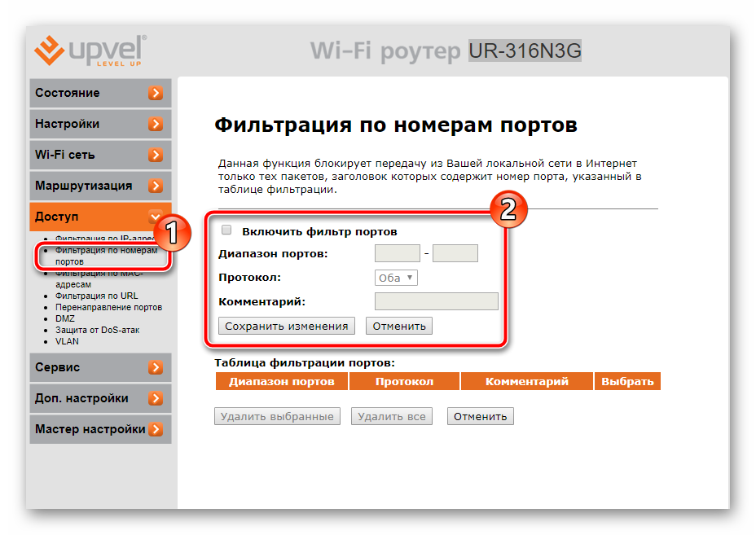Click Удалить все button
The height and width of the screenshot is (535, 756).
[x=392, y=416]
